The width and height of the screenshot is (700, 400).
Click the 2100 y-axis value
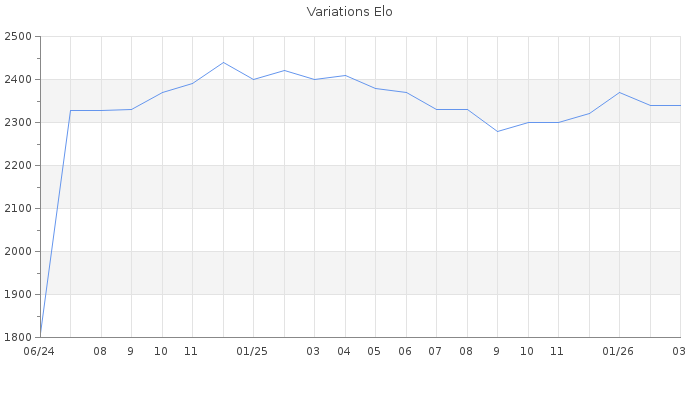point(18,209)
